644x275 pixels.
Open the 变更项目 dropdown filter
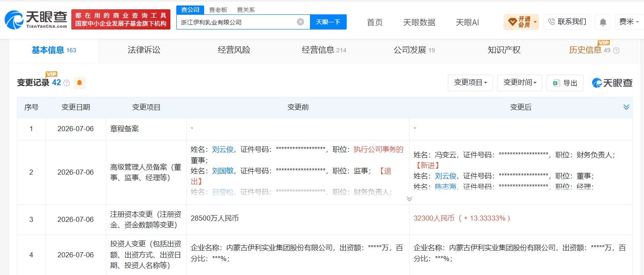coord(470,83)
